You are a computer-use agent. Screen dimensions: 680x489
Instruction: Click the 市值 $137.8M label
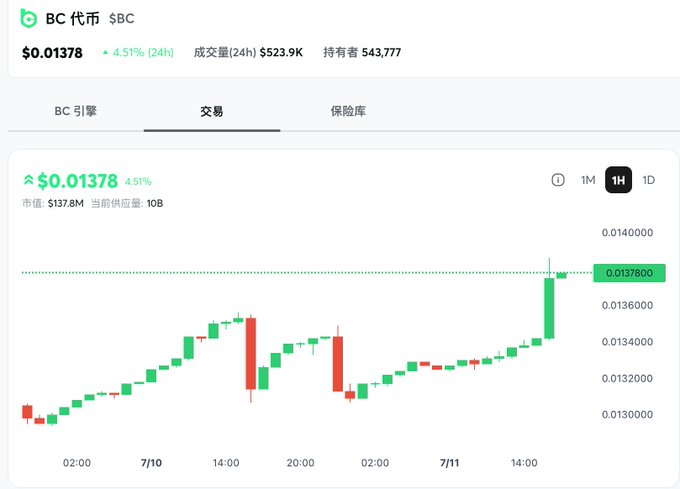pyautogui.click(x=53, y=203)
